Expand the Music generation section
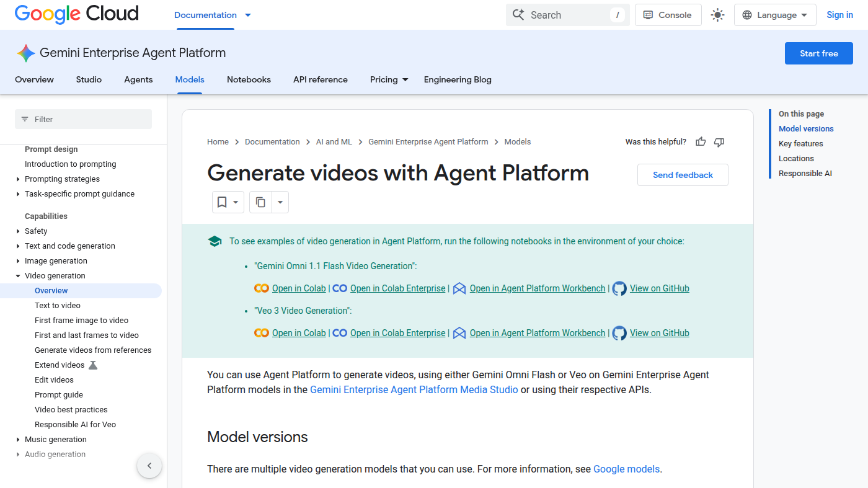 pos(18,440)
